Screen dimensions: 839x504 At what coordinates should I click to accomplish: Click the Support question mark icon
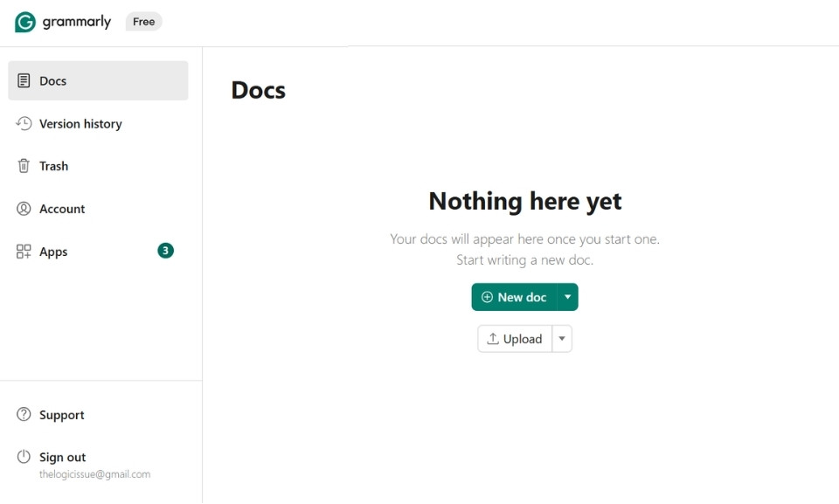coord(24,414)
